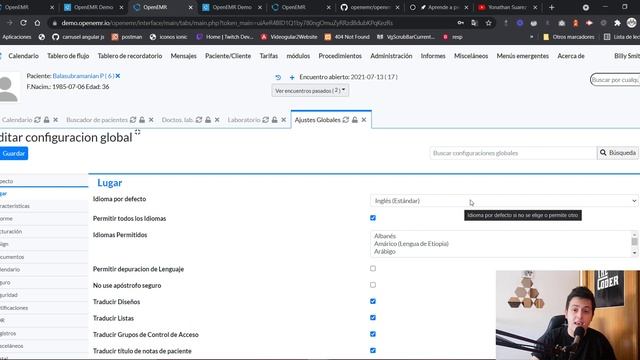Viewport: 640px width, 360px height.
Task: Open the Mensajes menu
Action: point(183,56)
